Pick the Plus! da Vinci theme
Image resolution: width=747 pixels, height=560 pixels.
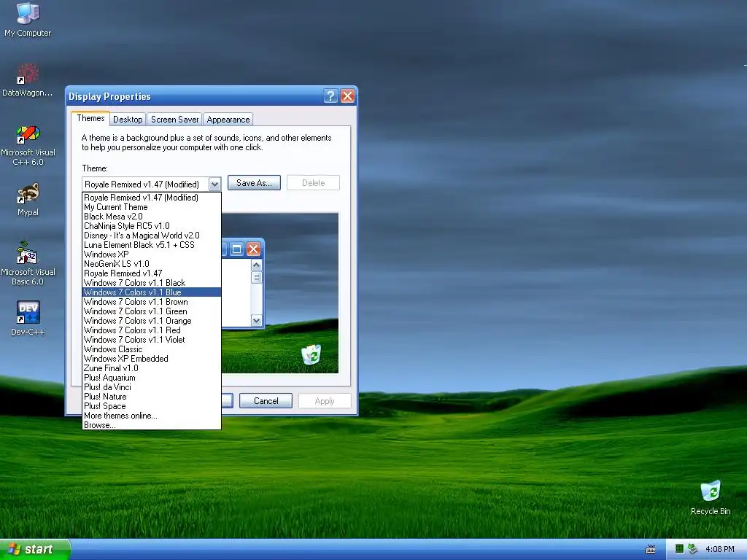point(152,387)
